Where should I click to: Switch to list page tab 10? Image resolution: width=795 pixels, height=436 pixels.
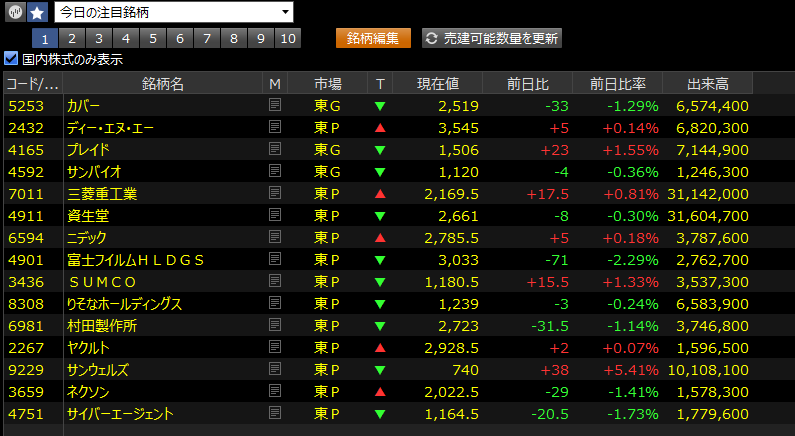(288, 38)
